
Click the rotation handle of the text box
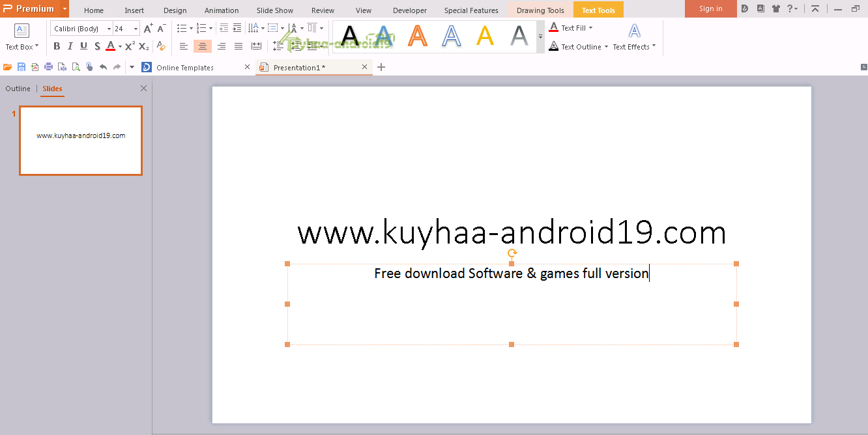512,253
